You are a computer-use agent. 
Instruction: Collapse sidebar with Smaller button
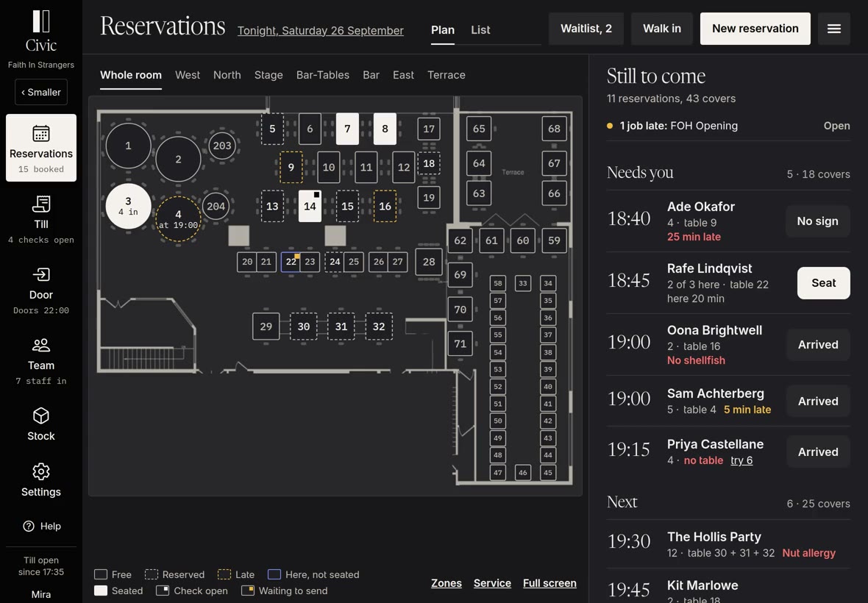click(x=41, y=92)
